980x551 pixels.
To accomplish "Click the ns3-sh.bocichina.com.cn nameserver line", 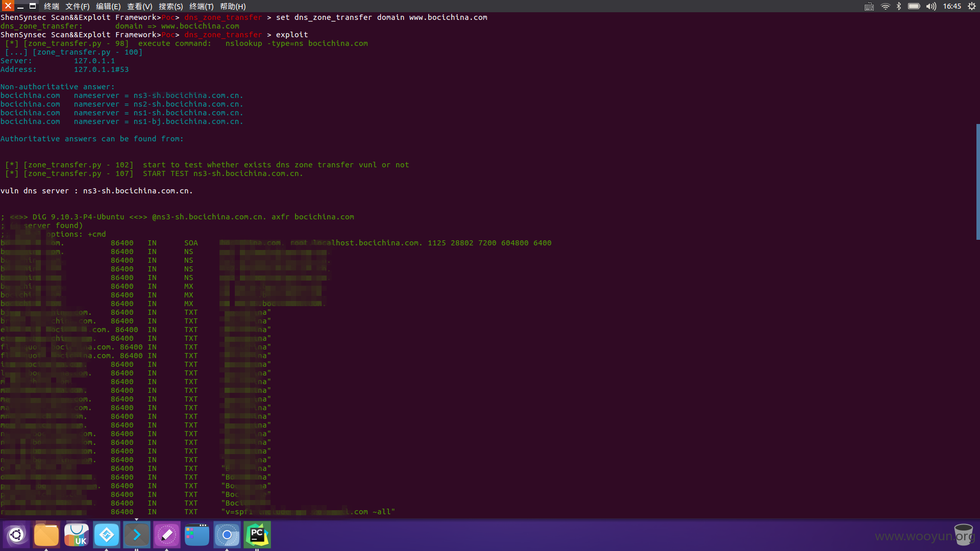I will tap(122, 95).
